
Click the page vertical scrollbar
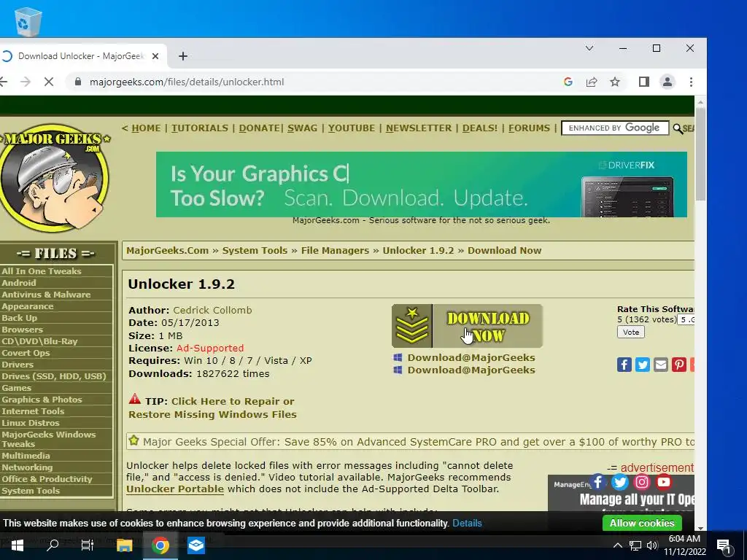700,155
